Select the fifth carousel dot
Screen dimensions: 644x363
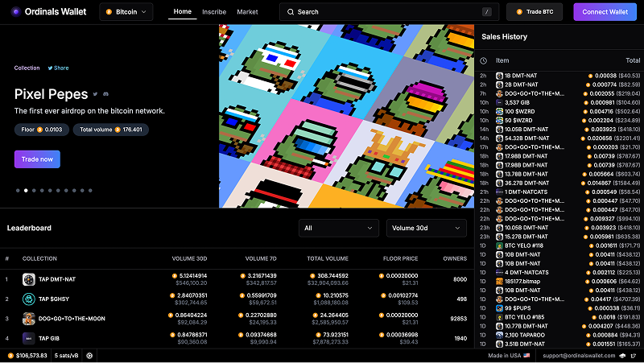tap(50, 191)
